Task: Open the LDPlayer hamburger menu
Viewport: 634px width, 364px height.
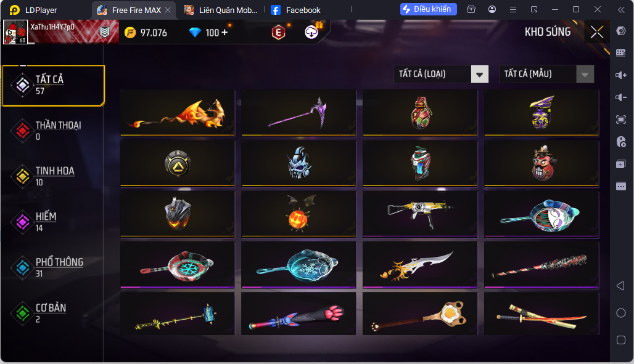Action: click(513, 9)
